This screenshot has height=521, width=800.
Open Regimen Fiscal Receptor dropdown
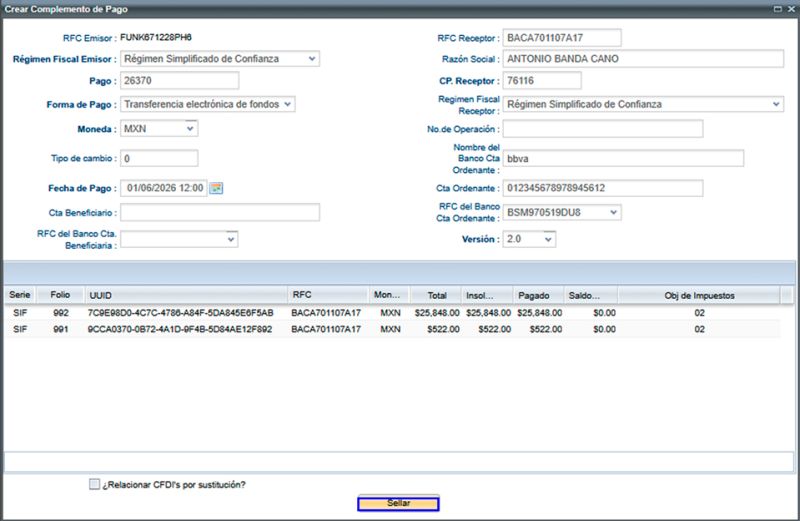coord(776,104)
